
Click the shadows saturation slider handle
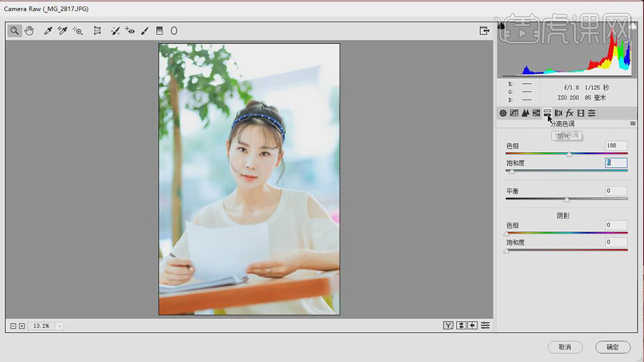tap(506, 251)
